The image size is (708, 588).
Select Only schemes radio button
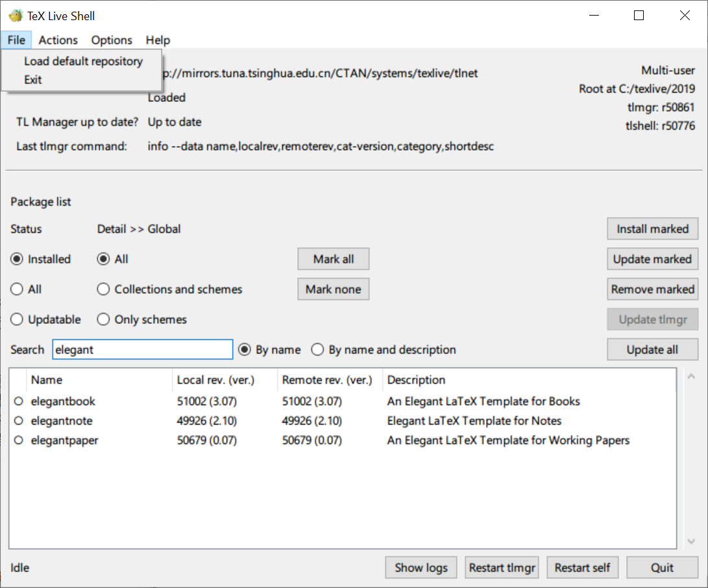tap(103, 319)
